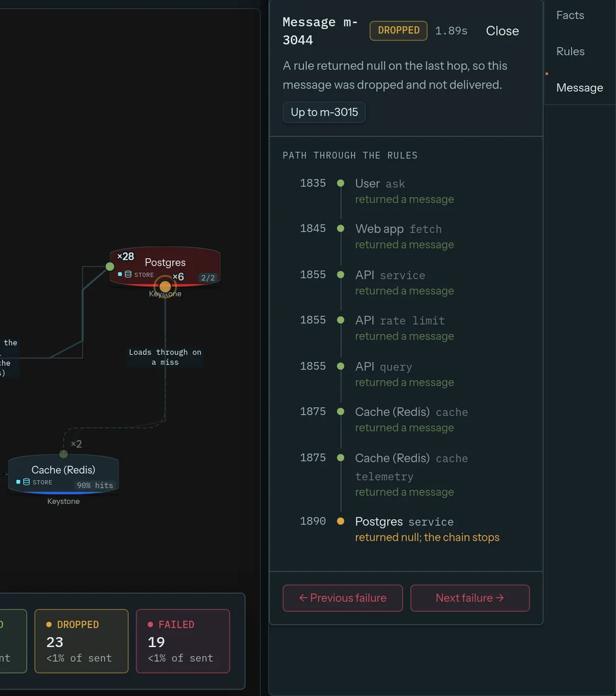Click the cyan square indicator on Postgres node
616x696 pixels.
(120, 274)
